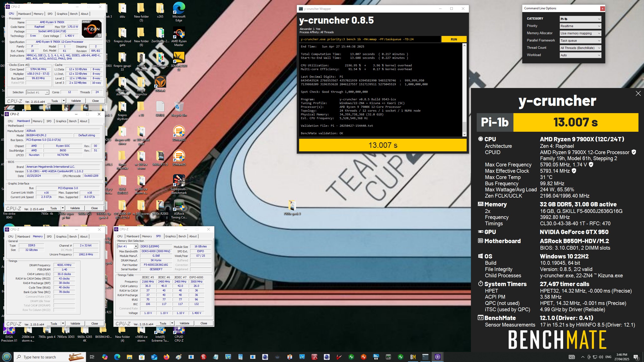Close the Command Line Options panel
Screen dimensions: 644x362
click(x=602, y=9)
